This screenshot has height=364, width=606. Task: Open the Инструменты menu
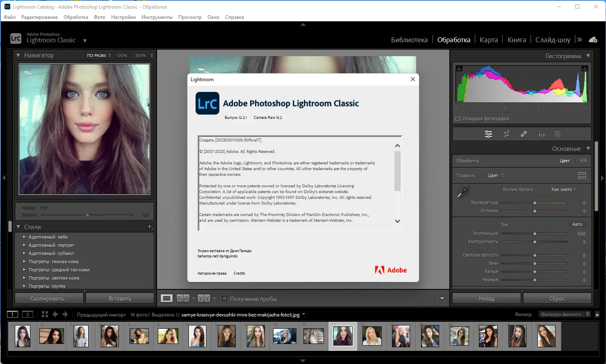157,17
